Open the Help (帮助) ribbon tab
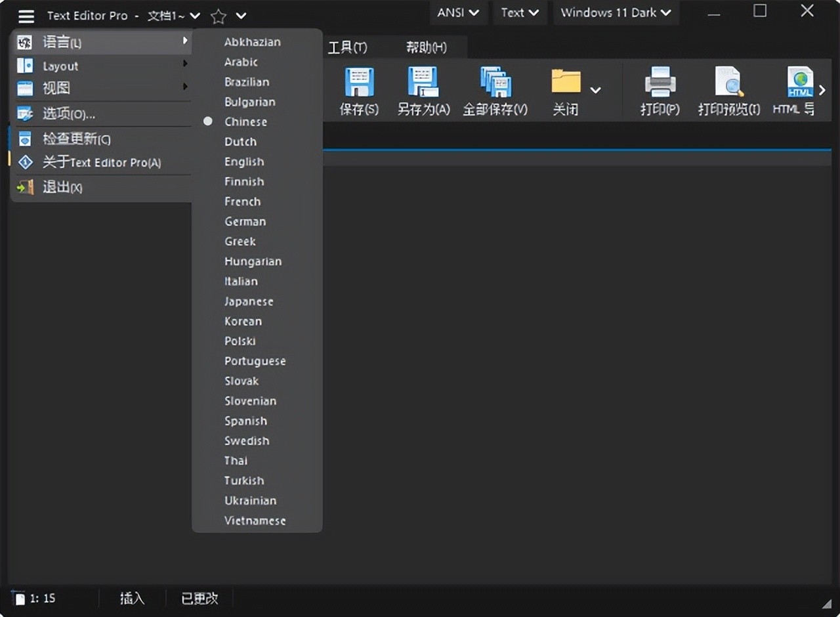This screenshot has height=617, width=840. pyautogui.click(x=426, y=47)
